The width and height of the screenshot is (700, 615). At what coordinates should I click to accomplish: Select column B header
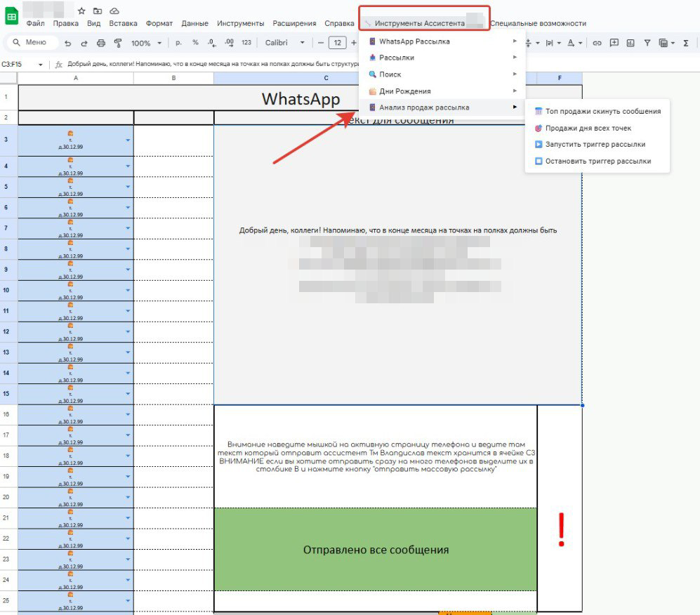point(173,78)
